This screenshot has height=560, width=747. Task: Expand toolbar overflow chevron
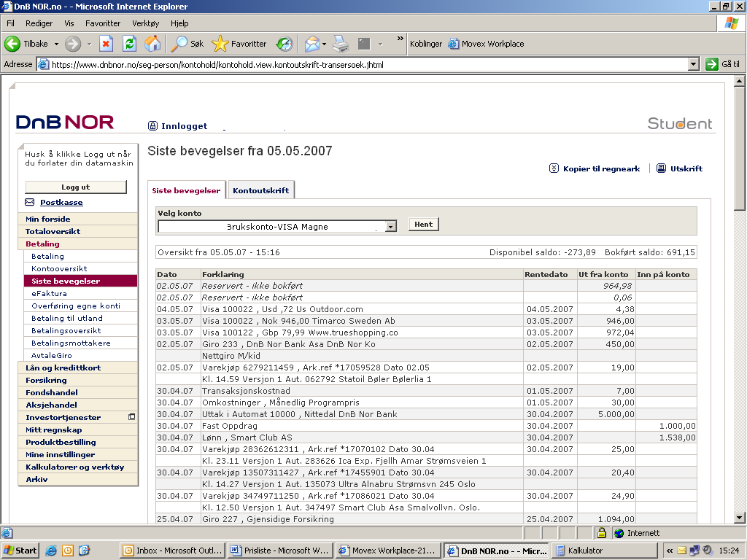click(x=400, y=38)
